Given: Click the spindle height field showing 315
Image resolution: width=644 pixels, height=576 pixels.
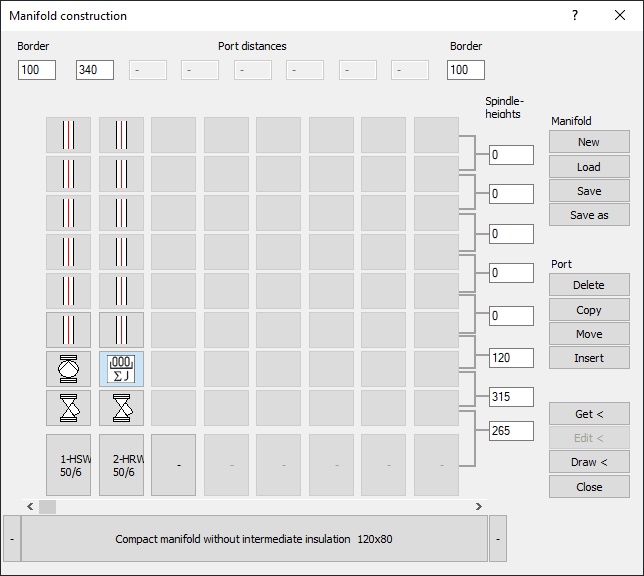Looking at the screenshot, I should pos(511,397).
